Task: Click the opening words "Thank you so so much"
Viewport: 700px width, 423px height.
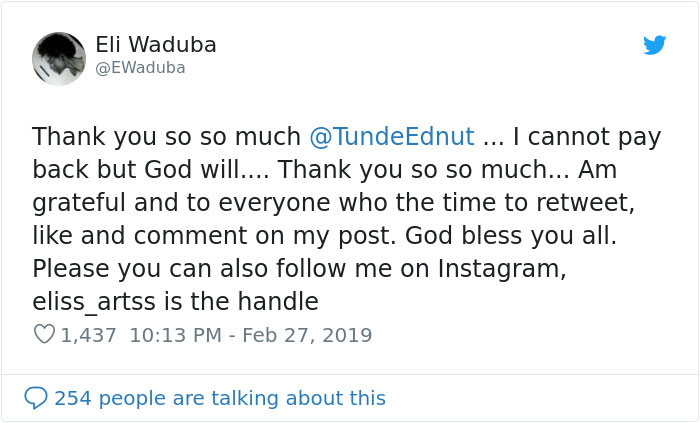Action: coord(166,136)
